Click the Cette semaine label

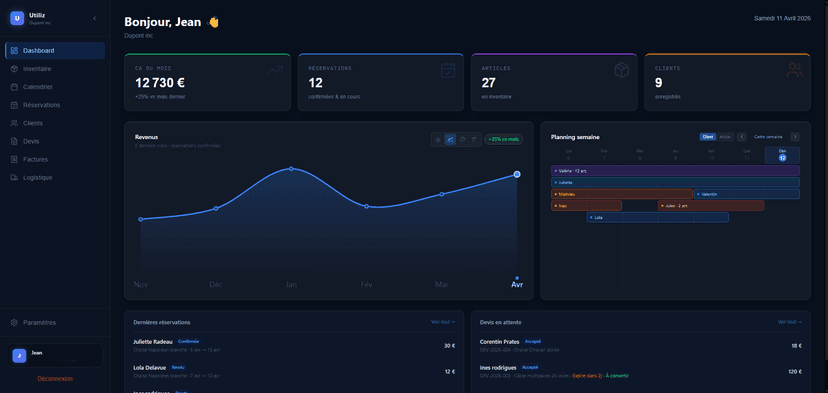[x=768, y=137]
